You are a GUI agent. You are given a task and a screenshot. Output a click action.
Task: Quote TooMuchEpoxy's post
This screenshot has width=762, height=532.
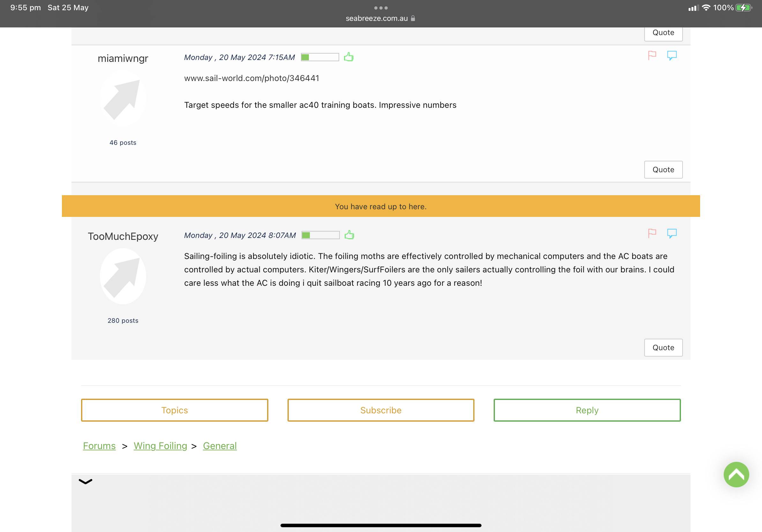point(663,348)
